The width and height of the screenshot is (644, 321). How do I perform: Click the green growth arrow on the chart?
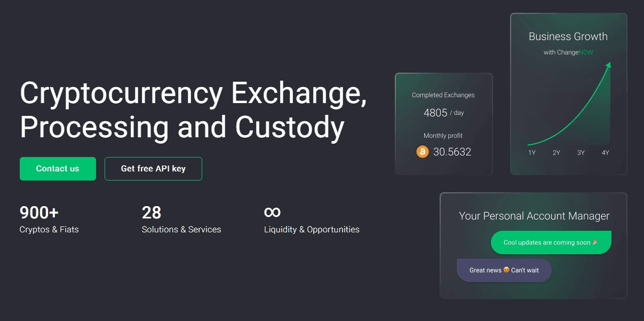click(609, 67)
